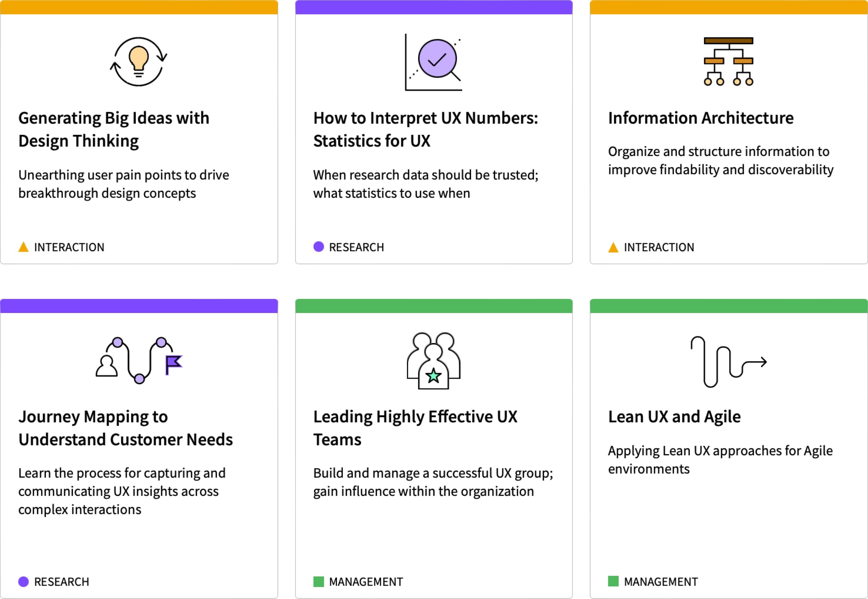
Task: Click the green square under Lean UX and Agile
Action: coord(613,581)
